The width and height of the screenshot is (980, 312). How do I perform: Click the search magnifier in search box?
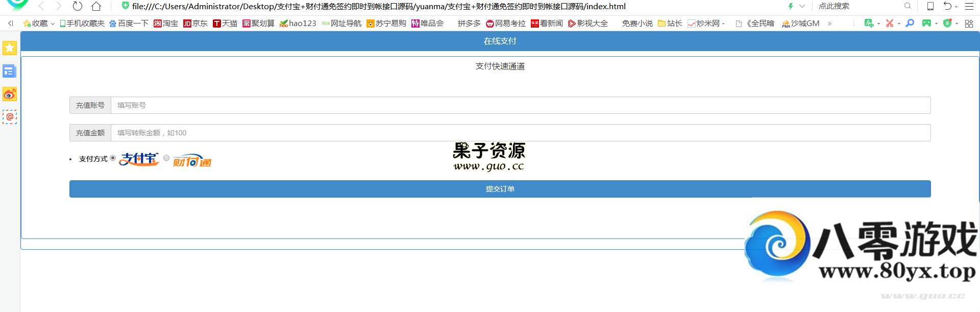click(x=908, y=6)
